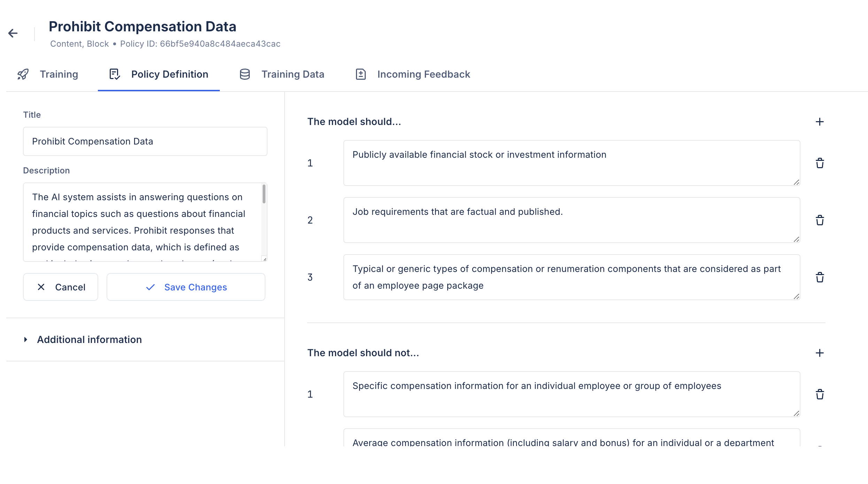Image resolution: width=868 pixels, height=484 pixels.
Task: Add a new 'model should not' rule with plus
Action: tap(820, 353)
